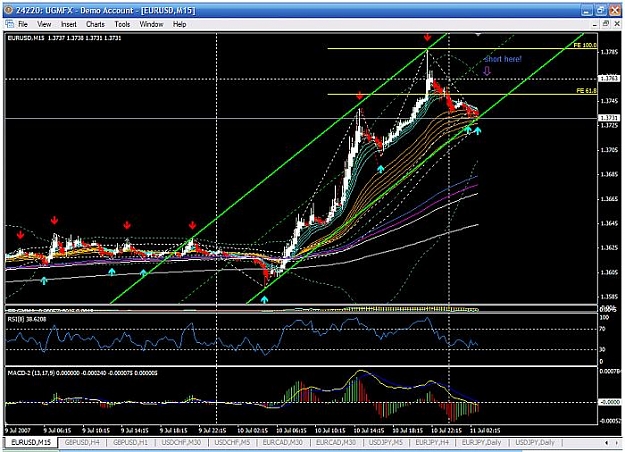The width and height of the screenshot is (625, 452).
Task: Restore the inner chart window size
Action: pos(605,24)
